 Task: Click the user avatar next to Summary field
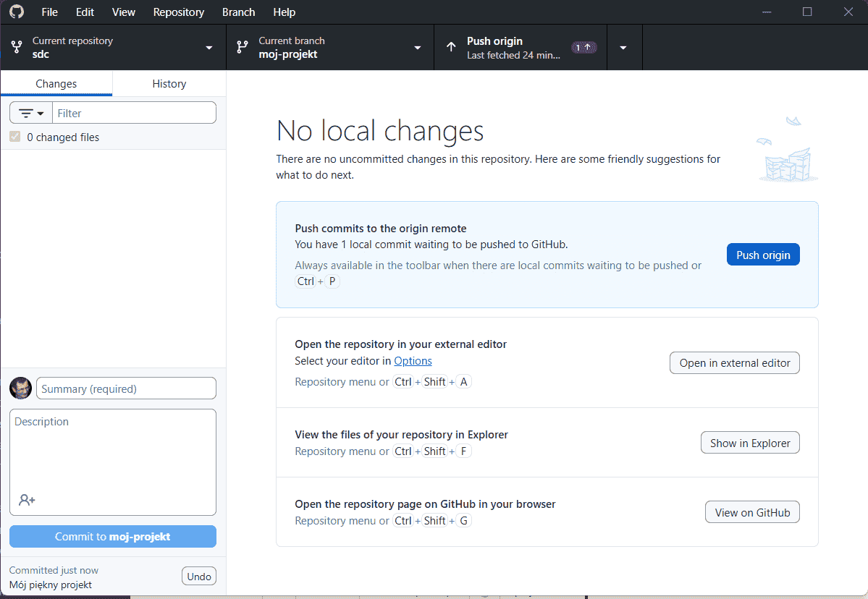tap(20, 388)
